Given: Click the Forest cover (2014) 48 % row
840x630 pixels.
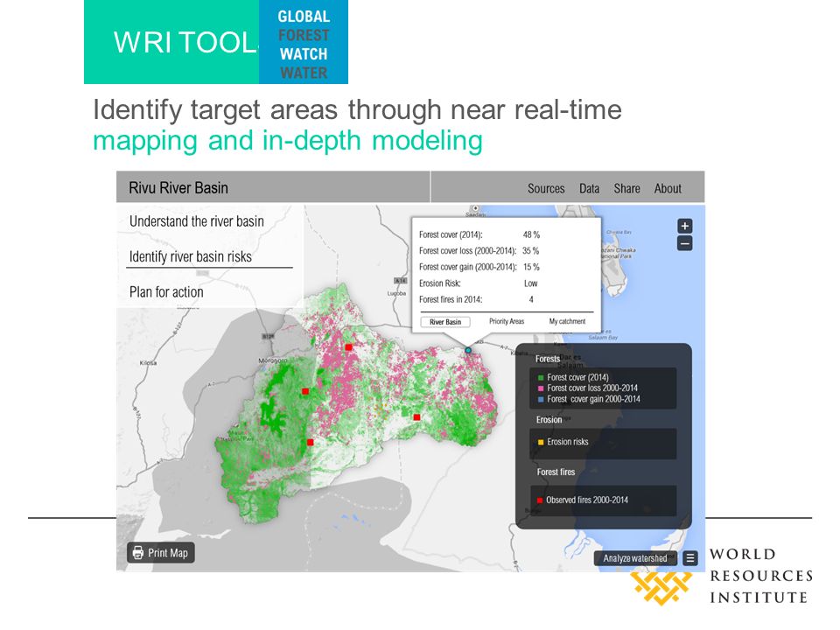Looking at the screenshot, I should pos(479,234).
